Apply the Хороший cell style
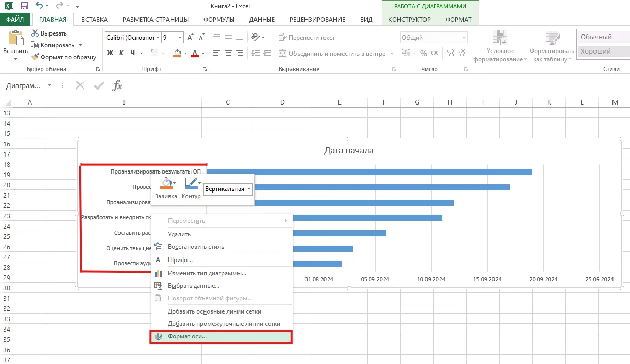The width and height of the screenshot is (630, 364). tap(604, 51)
